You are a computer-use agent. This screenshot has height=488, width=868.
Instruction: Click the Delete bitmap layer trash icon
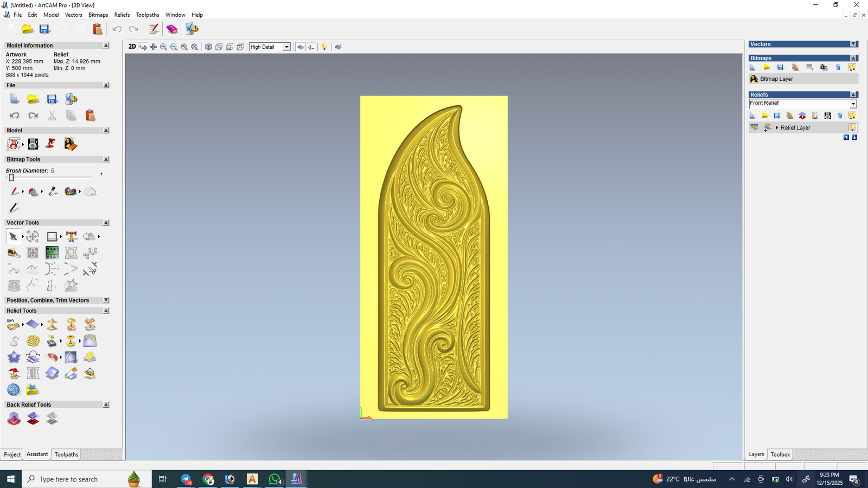[838, 67]
